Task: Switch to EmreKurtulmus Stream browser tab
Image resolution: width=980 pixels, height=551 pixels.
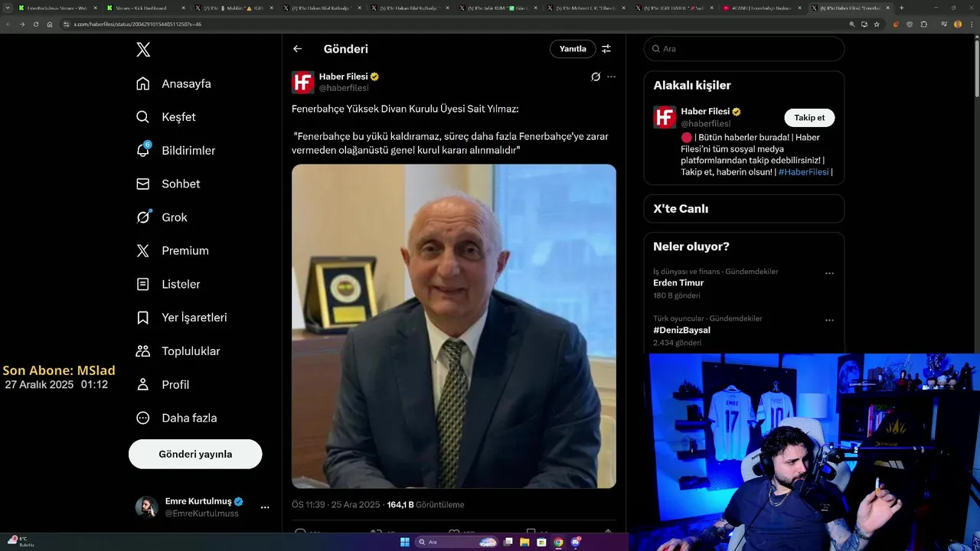Action: point(57,8)
